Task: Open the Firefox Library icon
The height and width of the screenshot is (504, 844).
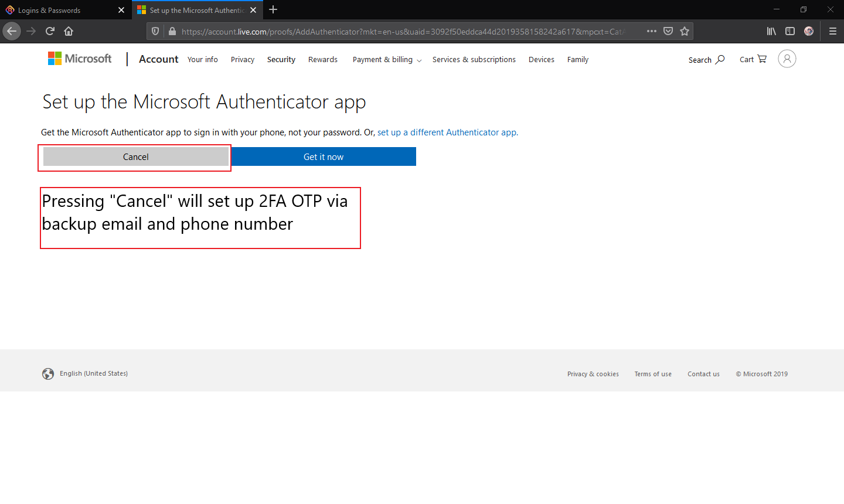Action: (771, 31)
